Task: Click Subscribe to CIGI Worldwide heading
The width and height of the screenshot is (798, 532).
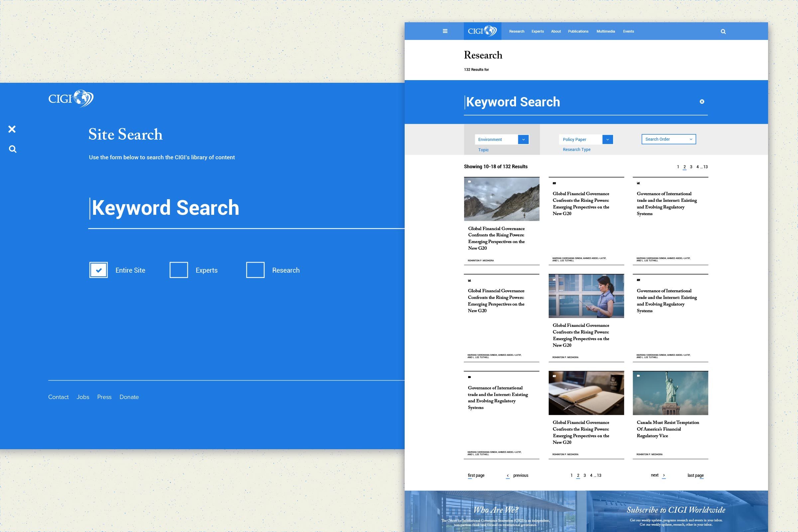Action: coord(676,510)
